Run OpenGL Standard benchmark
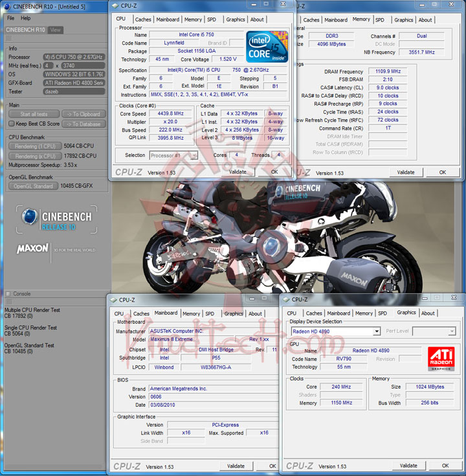The width and height of the screenshot is (466, 476). point(34,186)
